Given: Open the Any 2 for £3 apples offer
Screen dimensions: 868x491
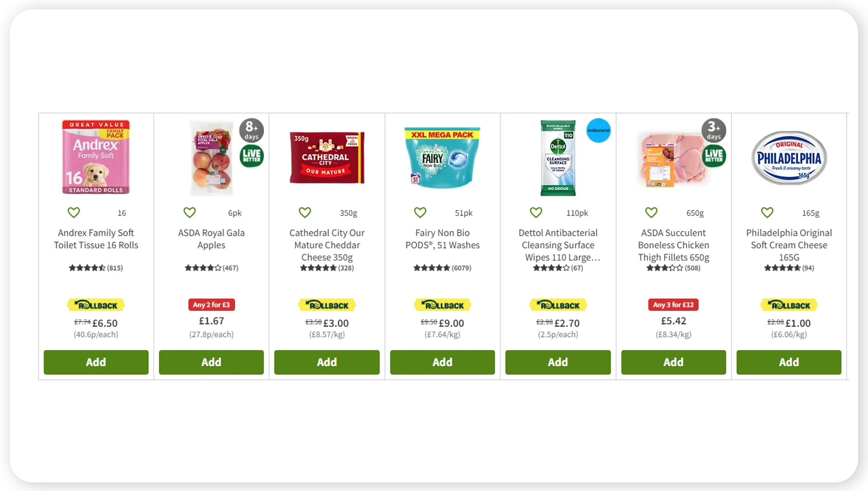Looking at the screenshot, I should [211, 305].
